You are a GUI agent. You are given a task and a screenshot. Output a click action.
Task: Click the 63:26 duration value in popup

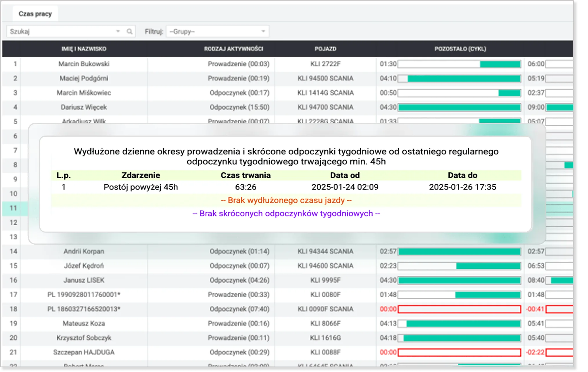tap(246, 187)
